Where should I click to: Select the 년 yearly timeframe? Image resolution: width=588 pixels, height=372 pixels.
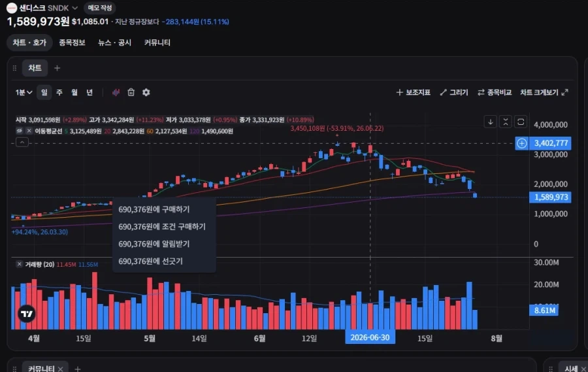(x=90, y=92)
